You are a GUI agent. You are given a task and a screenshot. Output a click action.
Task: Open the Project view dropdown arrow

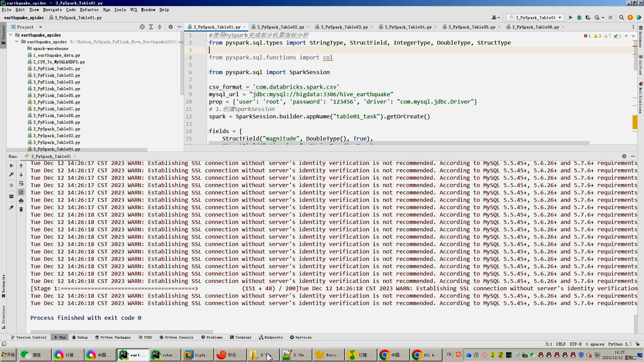point(41,27)
